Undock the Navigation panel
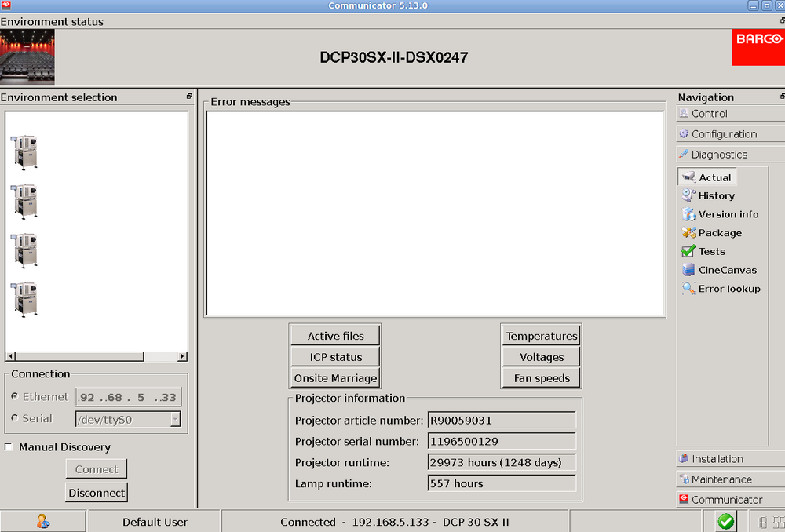 (782, 96)
